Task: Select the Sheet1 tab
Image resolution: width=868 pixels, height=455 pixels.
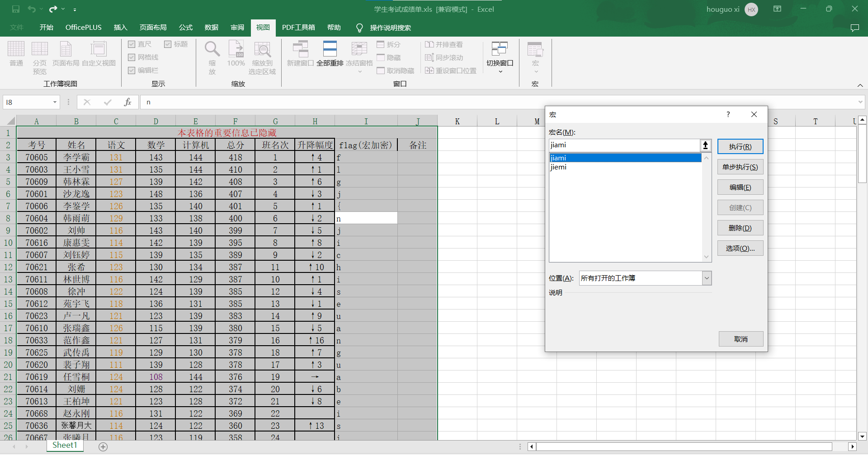Action: pos(65,446)
